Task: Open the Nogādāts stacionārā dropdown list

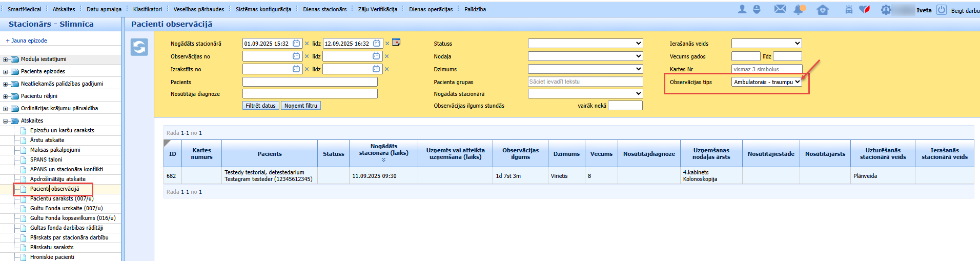Action: [585, 94]
